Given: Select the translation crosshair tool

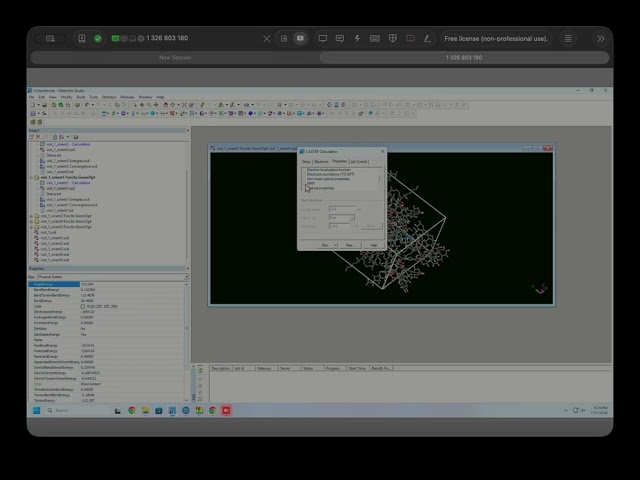Looking at the screenshot, I should coord(156,105).
